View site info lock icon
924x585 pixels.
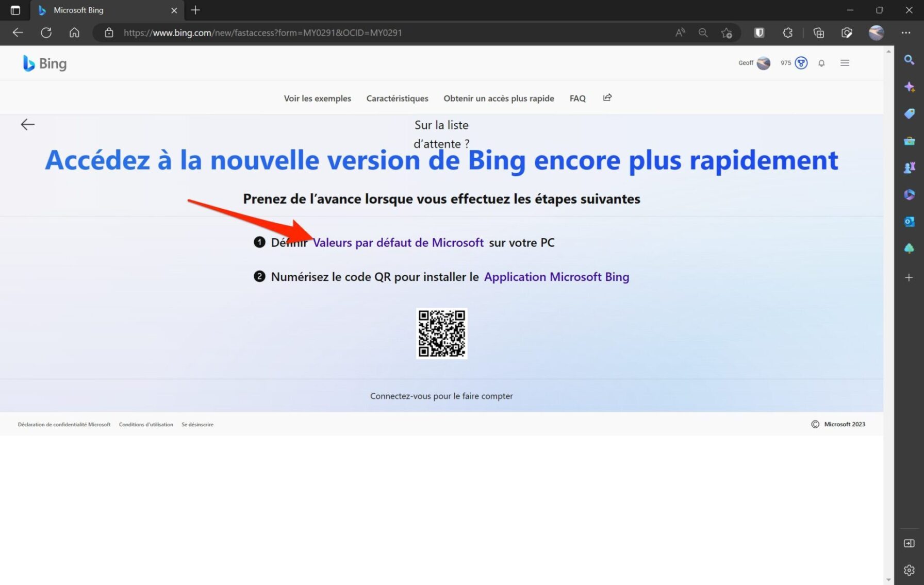coord(109,32)
